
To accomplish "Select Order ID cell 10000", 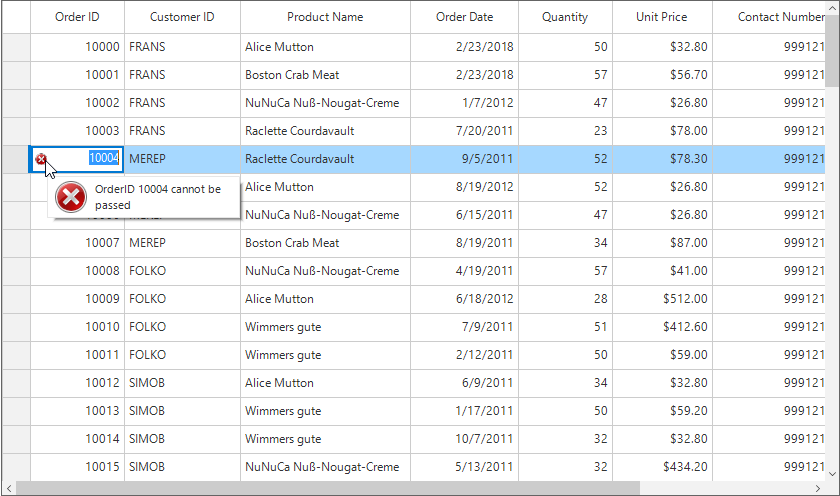I will [77, 47].
